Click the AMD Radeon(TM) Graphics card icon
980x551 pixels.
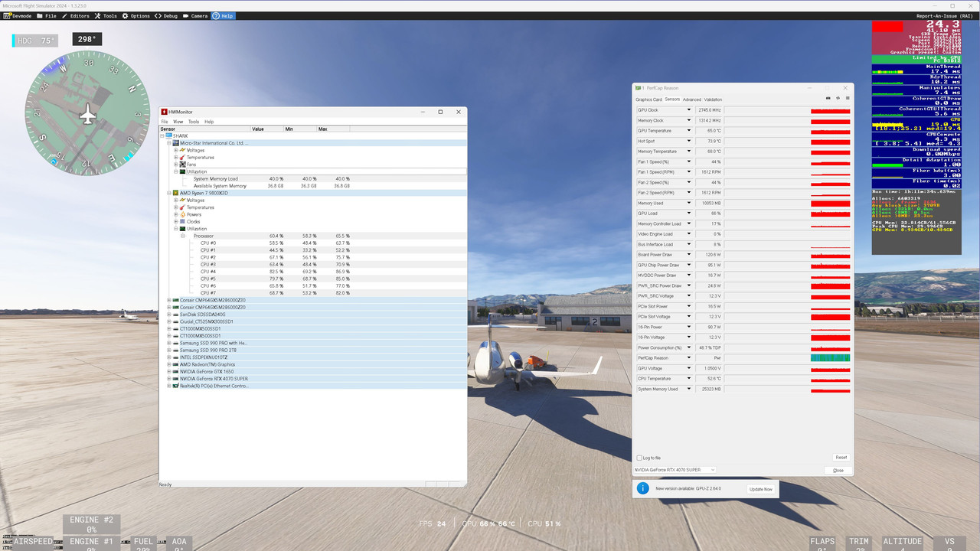click(x=176, y=364)
